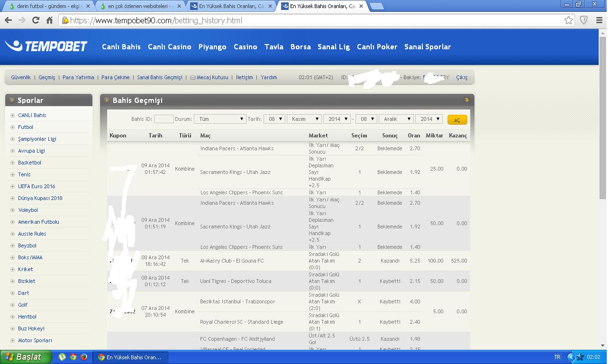Click the Tempobet logo
This screenshot has width=611, height=364.
tap(46, 46)
